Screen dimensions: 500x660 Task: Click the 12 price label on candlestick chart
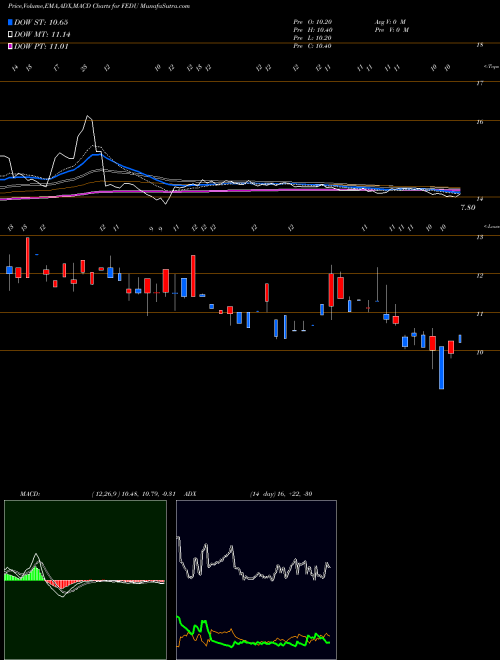479,276
